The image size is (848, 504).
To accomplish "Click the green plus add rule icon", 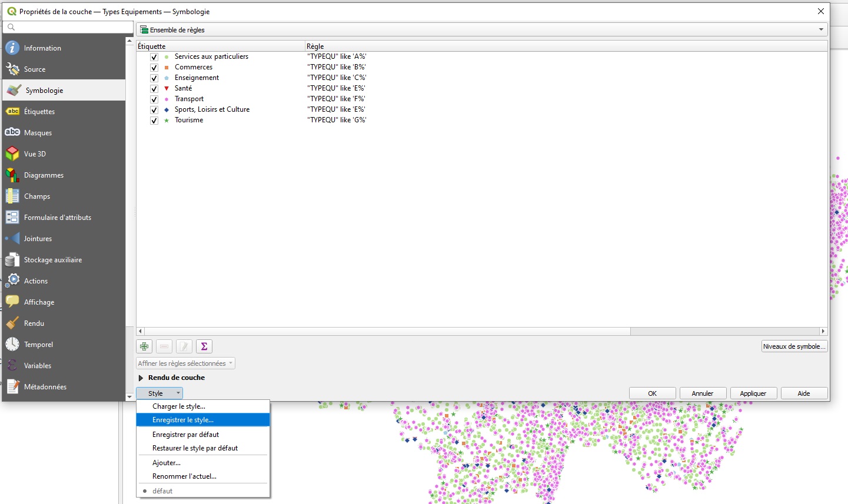I will click(144, 346).
